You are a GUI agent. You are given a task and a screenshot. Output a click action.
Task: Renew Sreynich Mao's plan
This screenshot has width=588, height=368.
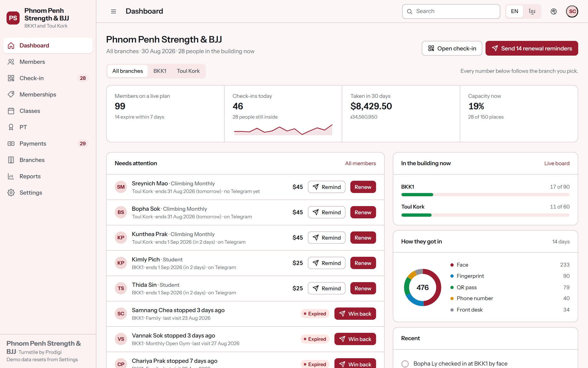click(x=363, y=187)
